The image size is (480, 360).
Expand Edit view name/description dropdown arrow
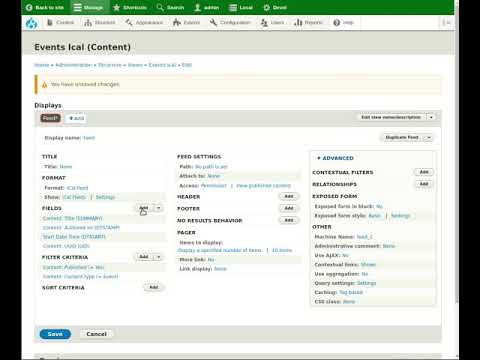(x=431, y=117)
